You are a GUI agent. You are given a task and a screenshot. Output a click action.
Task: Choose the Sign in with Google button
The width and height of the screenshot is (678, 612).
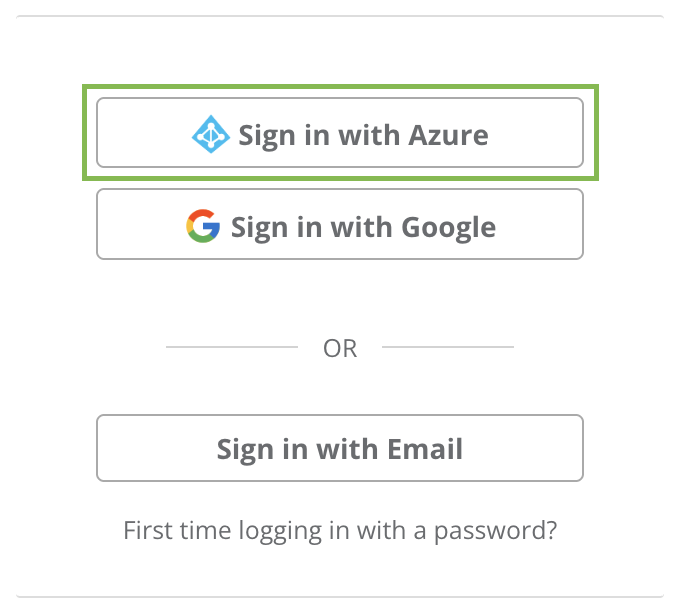pyautogui.click(x=340, y=225)
